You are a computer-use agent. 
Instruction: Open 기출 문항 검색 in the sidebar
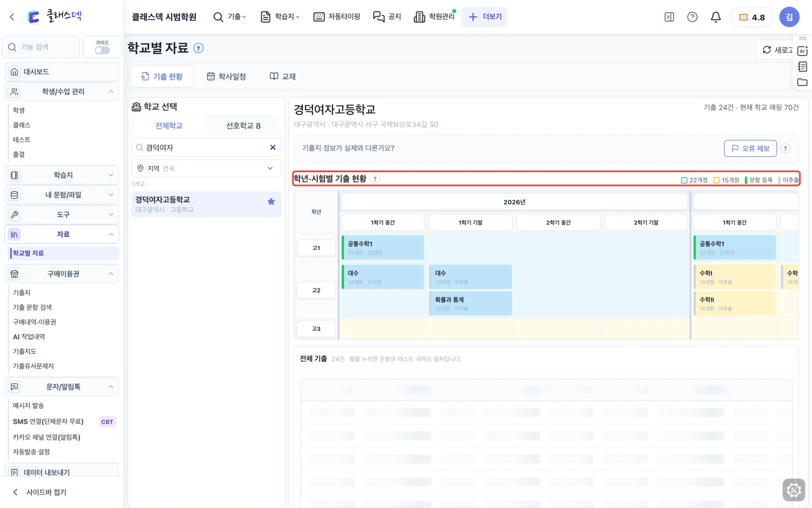[x=32, y=307]
